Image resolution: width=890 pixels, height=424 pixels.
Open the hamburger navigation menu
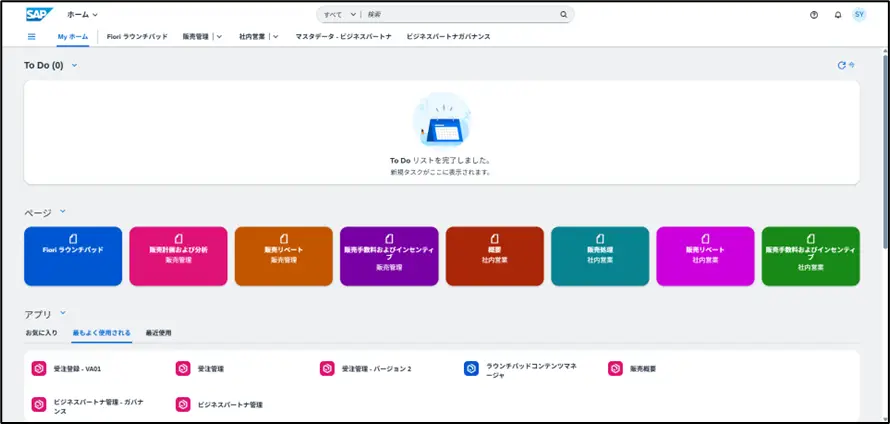32,36
